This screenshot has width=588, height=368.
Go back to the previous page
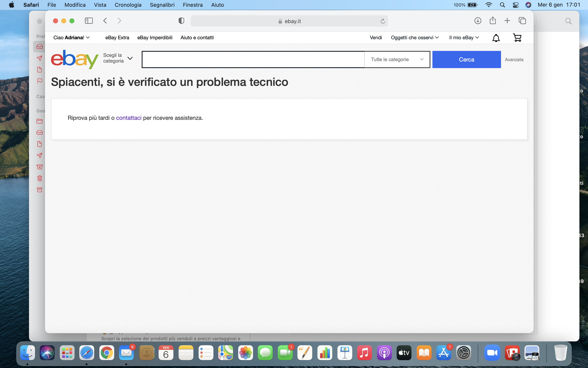coord(105,21)
